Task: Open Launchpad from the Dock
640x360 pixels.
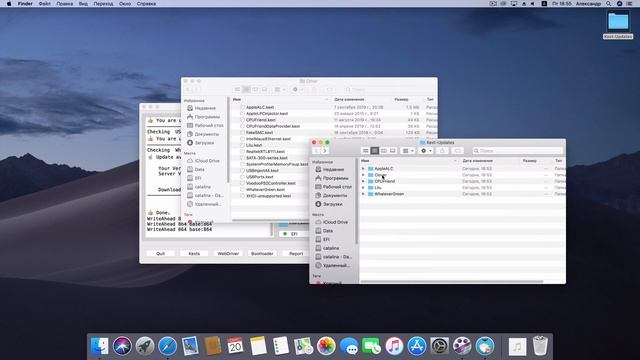Action: coord(144,346)
